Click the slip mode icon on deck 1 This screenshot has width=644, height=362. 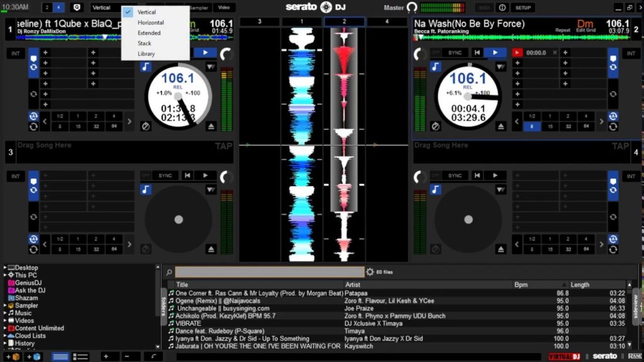tap(146, 126)
